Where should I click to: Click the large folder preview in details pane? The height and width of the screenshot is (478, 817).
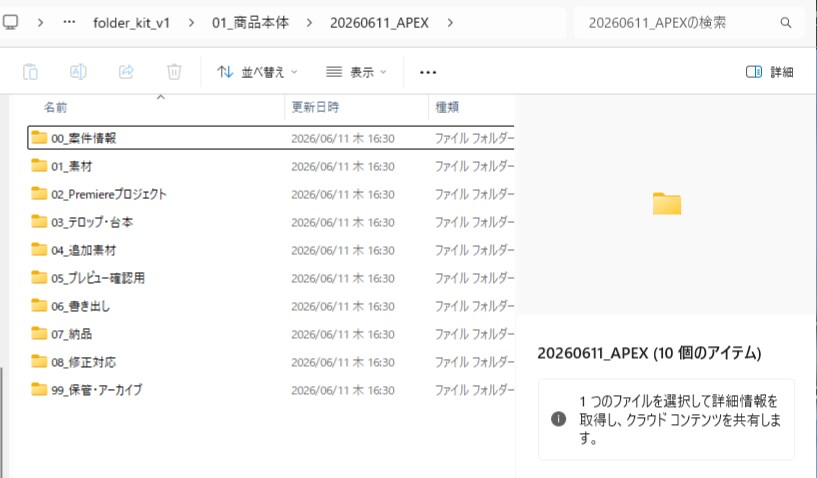tap(667, 203)
